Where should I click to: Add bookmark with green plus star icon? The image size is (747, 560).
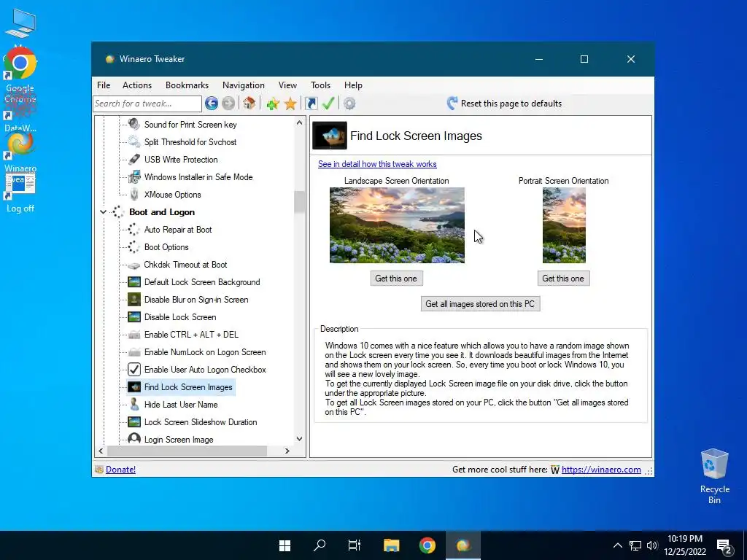[x=273, y=104]
